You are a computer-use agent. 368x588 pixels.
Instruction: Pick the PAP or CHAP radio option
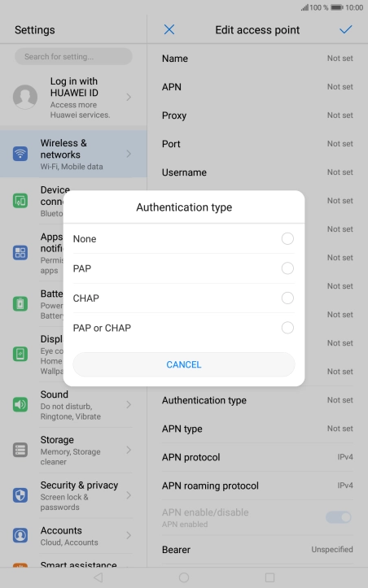point(287,328)
